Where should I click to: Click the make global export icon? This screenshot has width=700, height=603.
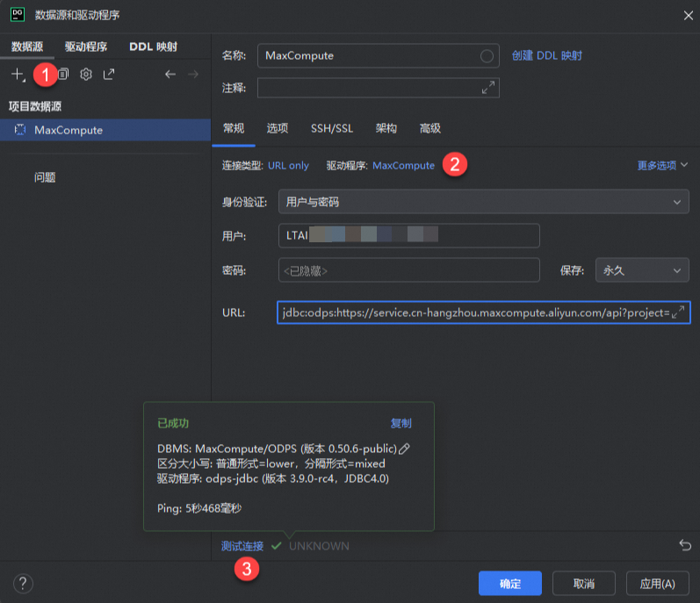[109, 74]
